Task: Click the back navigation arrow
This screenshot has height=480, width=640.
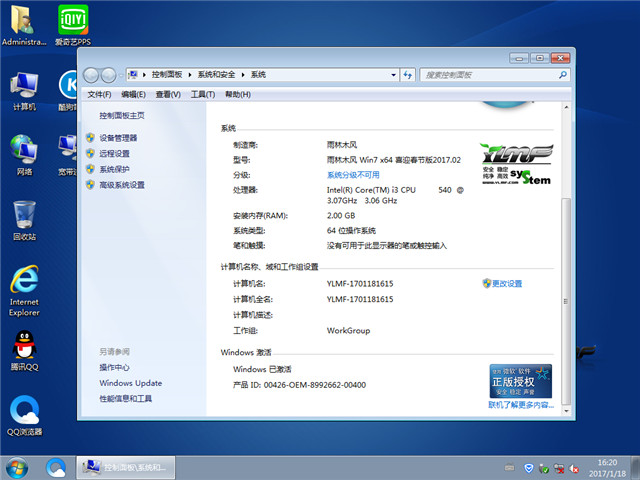Action: (91, 75)
